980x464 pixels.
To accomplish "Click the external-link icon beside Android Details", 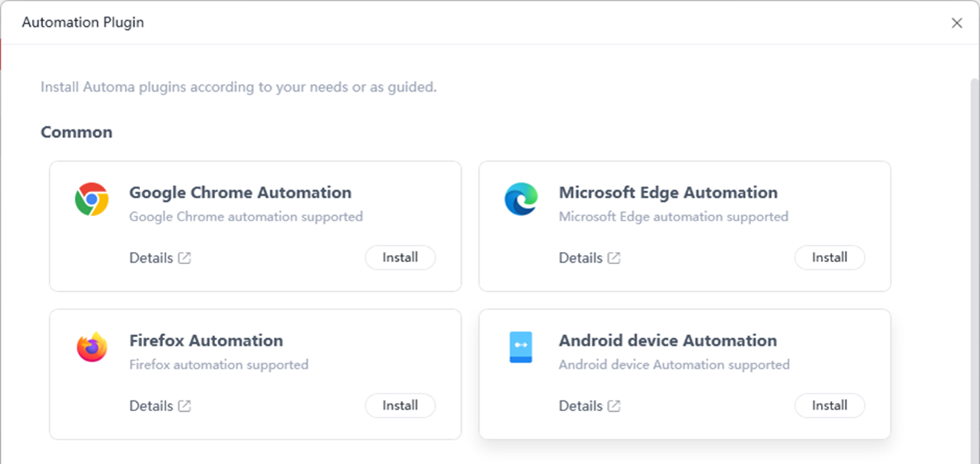I will 615,406.
